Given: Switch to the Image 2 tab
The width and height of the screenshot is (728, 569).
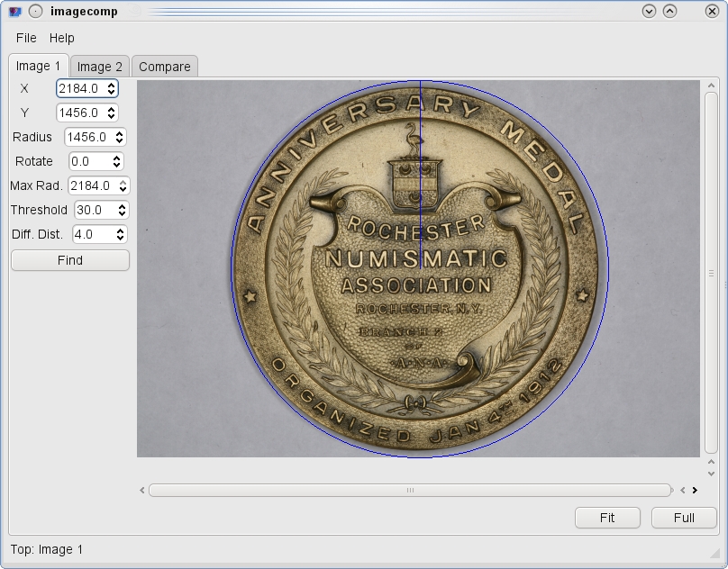Looking at the screenshot, I should (99, 67).
